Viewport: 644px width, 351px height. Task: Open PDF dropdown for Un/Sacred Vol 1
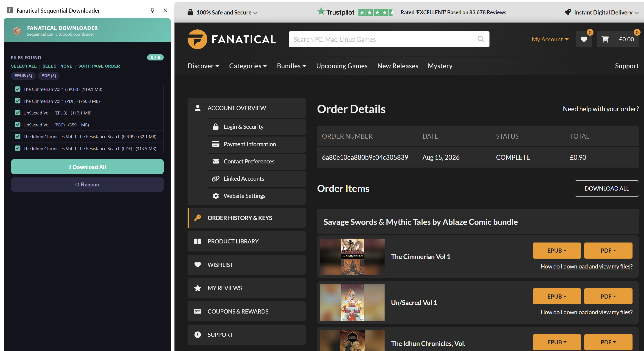608,297
